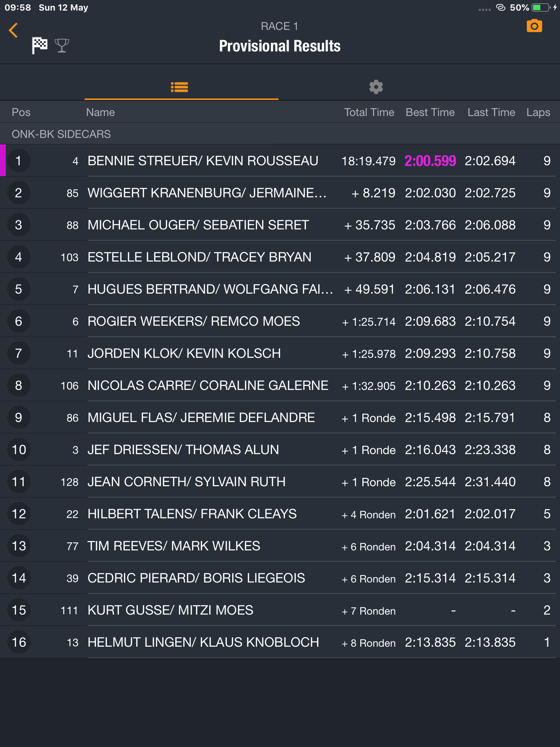Tap the Last Time column header
560x747 pixels.
pos(491,112)
